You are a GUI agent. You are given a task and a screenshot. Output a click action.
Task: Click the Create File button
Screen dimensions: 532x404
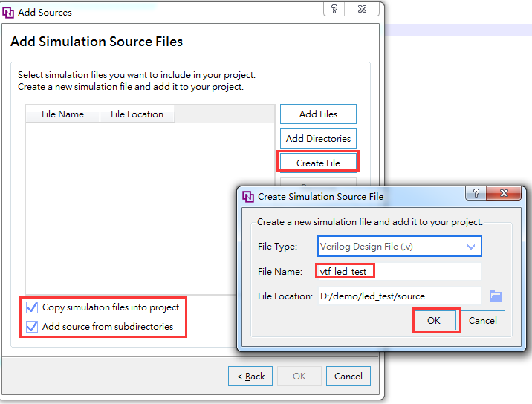pyautogui.click(x=318, y=163)
